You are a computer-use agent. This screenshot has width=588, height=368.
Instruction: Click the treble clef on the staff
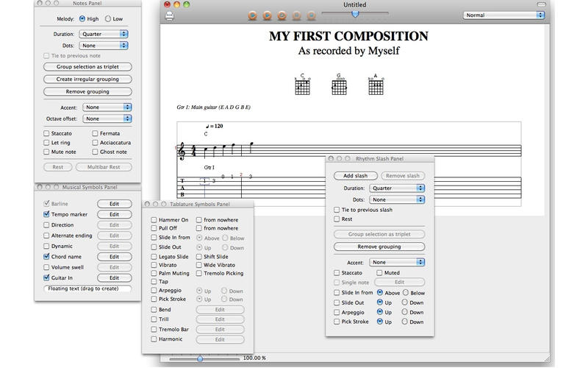182,151
